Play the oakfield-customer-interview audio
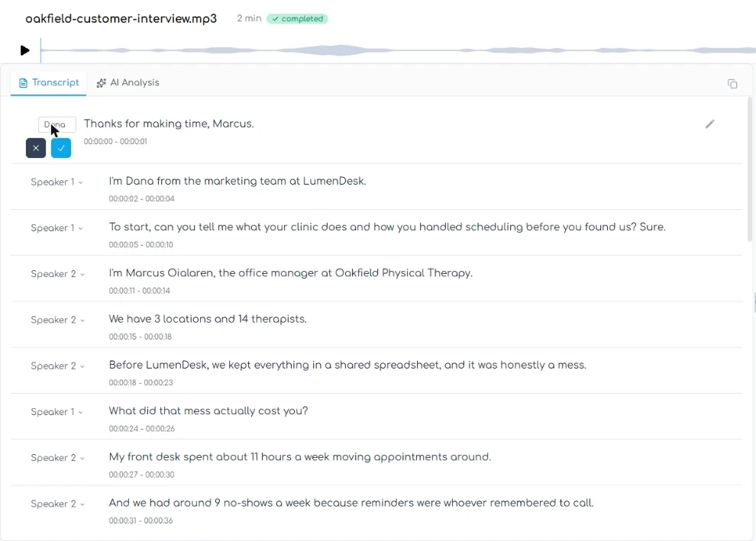The image size is (756, 541). 25,50
